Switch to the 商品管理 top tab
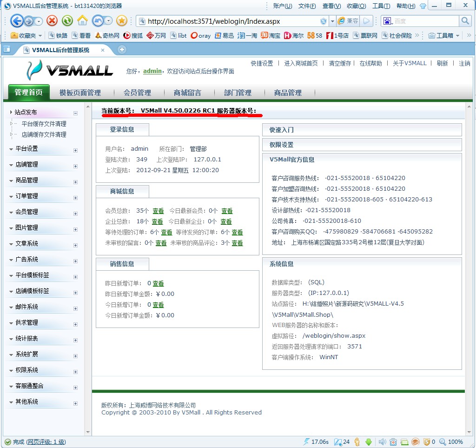The height and width of the screenshot is (448, 476). (288, 93)
